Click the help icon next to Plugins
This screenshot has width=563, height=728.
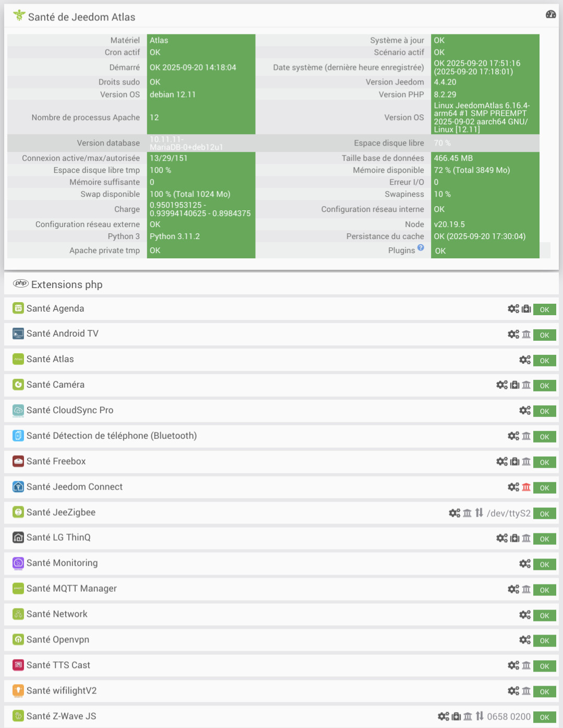[421, 248]
